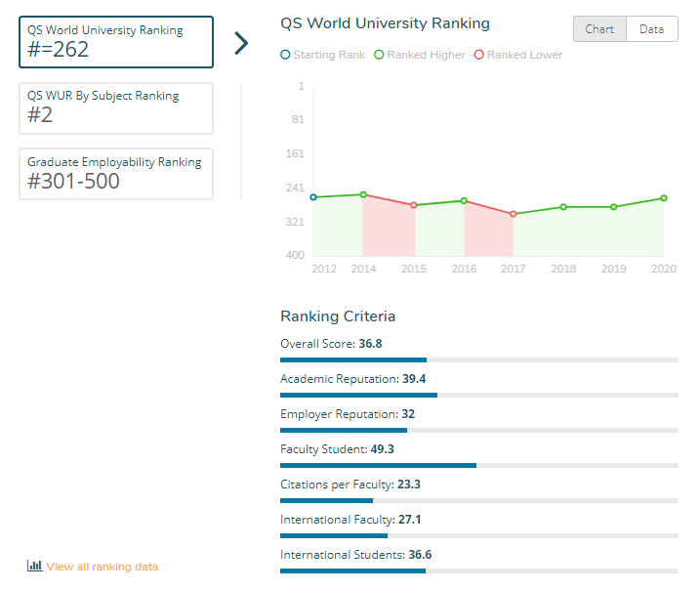Click the International Faculty progress bar
This screenshot has height=591, width=700.
pos(479,535)
